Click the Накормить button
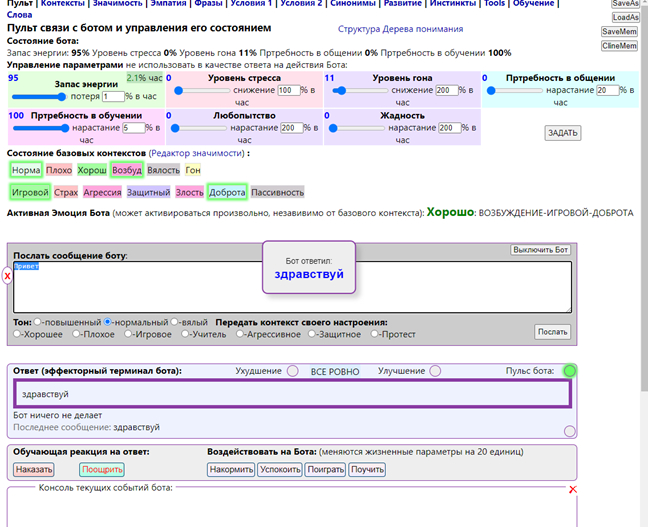The width and height of the screenshot is (648, 527). [231, 470]
